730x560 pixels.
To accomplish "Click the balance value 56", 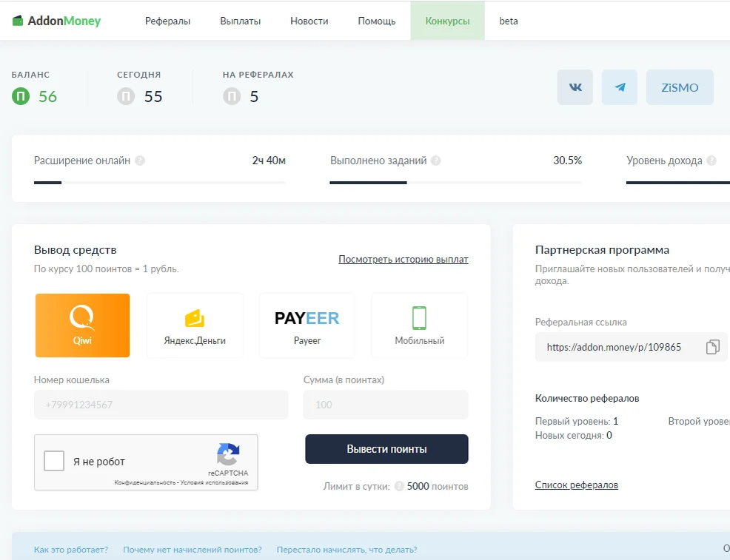I will coord(47,97).
